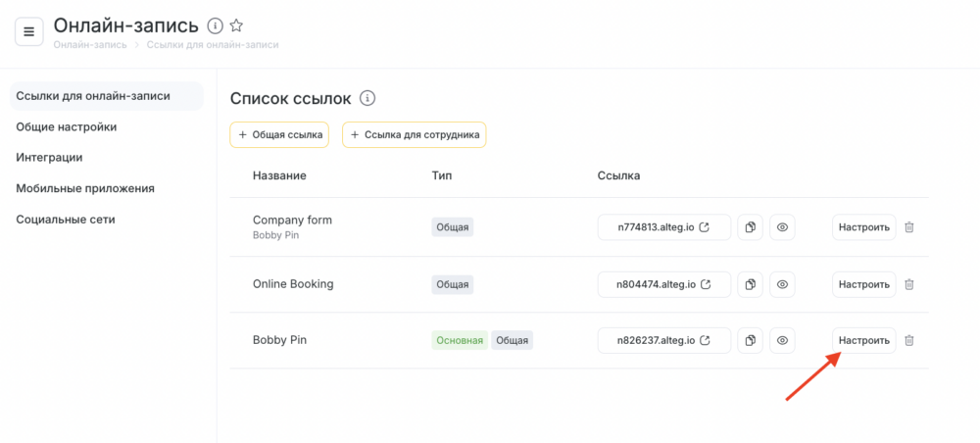The image size is (980, 443).
Task: Preview Company form with eye icon
Action: [x=782, y=227]
